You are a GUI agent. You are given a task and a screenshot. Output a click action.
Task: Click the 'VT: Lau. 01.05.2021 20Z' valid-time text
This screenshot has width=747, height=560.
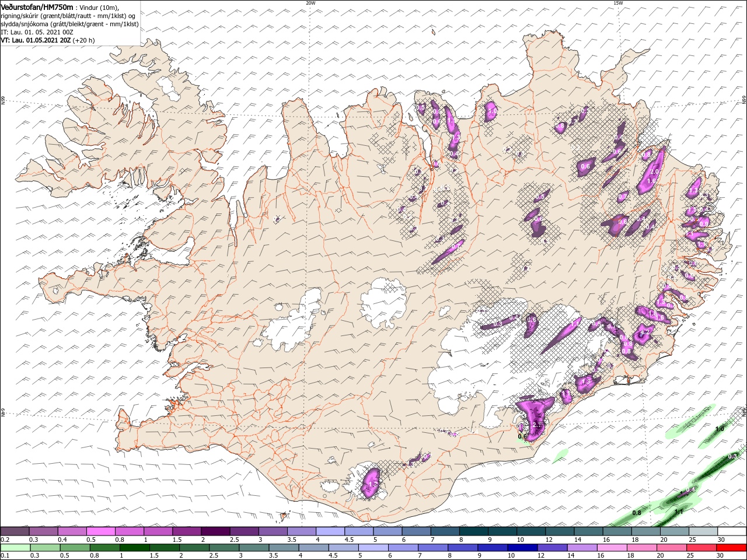point(36,40)
